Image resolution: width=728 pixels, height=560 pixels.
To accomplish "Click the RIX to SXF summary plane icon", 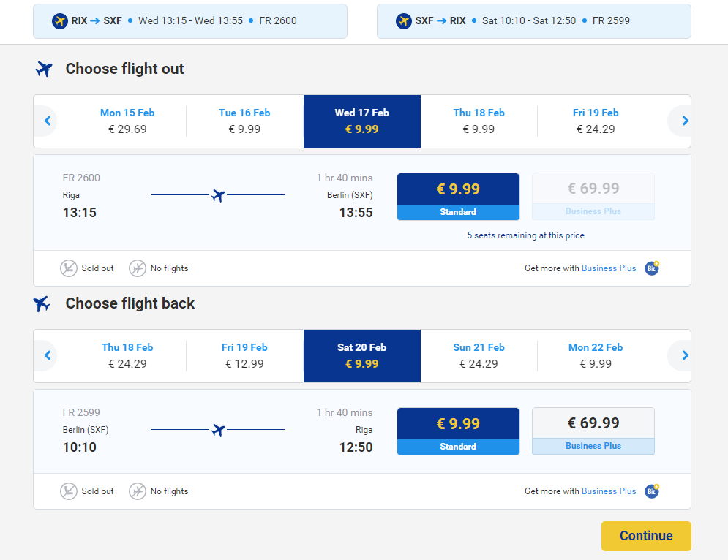I will pos(60,21).
